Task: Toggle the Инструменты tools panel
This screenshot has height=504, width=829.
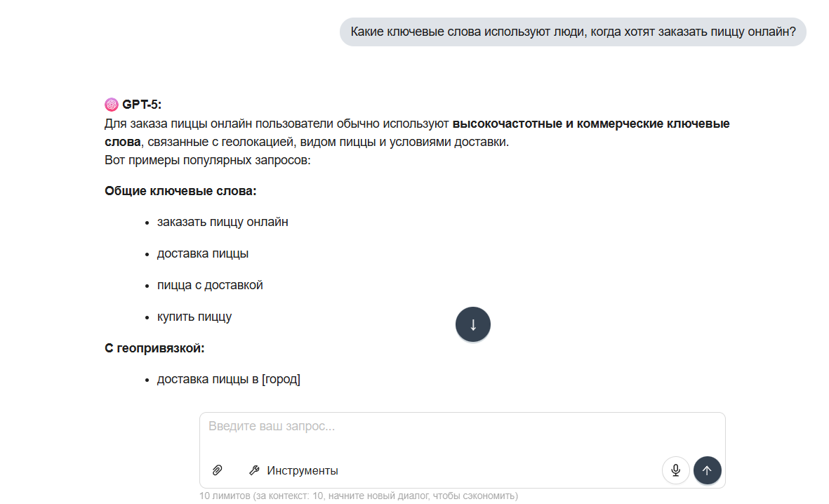Action: pos(302,470)
